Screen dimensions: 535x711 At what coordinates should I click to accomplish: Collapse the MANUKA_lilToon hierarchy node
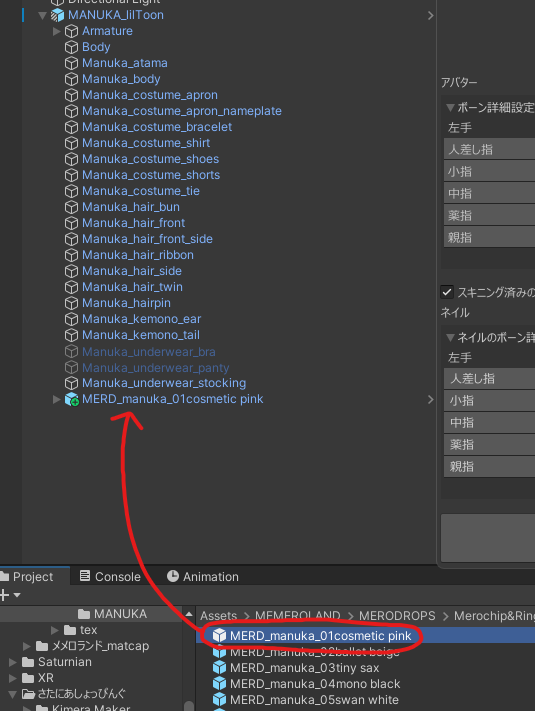point(43,15)
